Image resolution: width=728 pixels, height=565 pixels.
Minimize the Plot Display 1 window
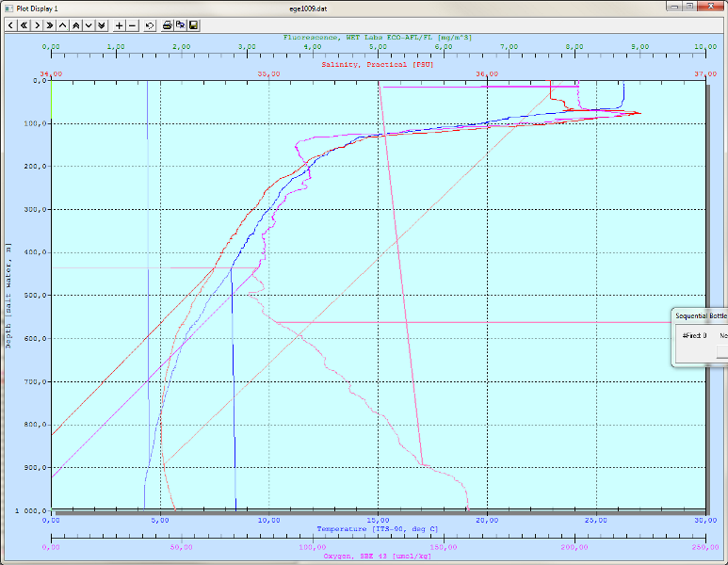674,7
